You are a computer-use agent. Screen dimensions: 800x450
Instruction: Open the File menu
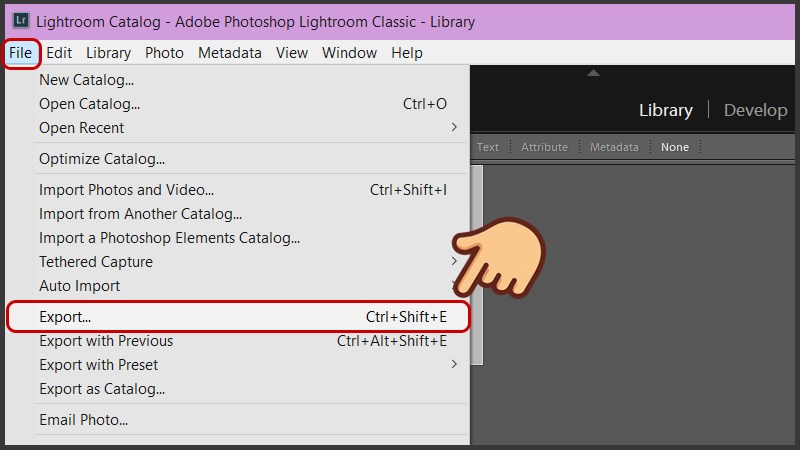click(x=21, y=53)
